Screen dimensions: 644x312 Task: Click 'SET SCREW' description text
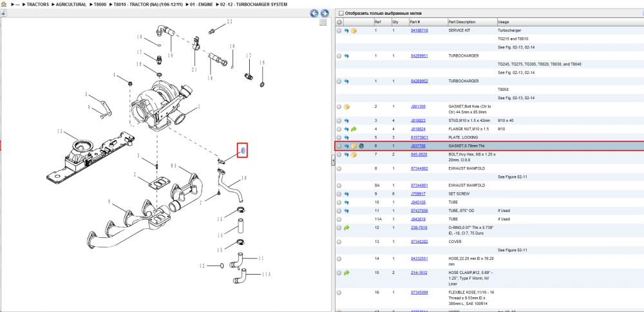459,193
